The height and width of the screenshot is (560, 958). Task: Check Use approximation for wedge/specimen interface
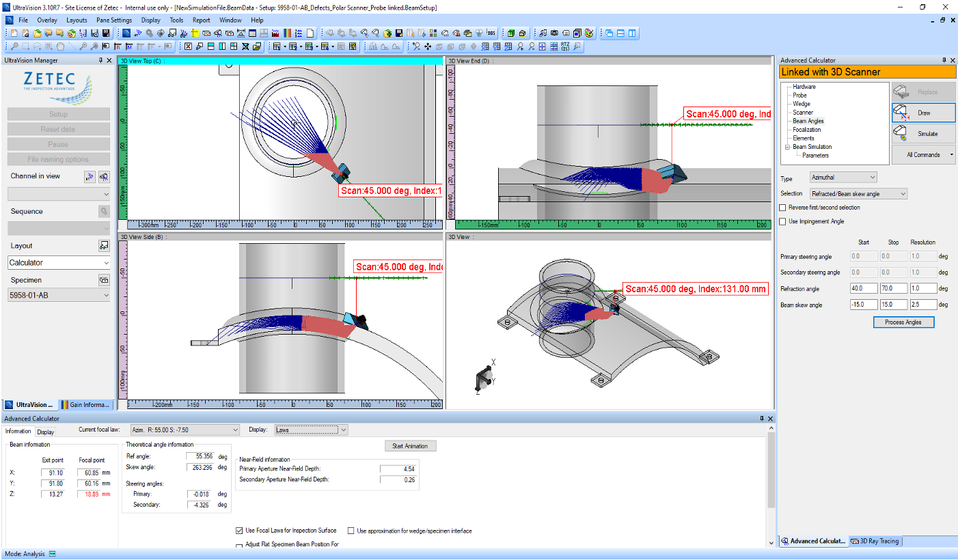click(x=351, y=531)
